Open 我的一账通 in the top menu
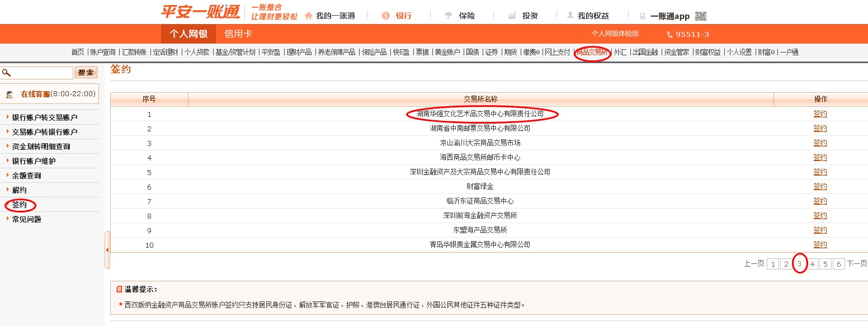This screenshot has height=326, width=868. (x=335, y=16)
